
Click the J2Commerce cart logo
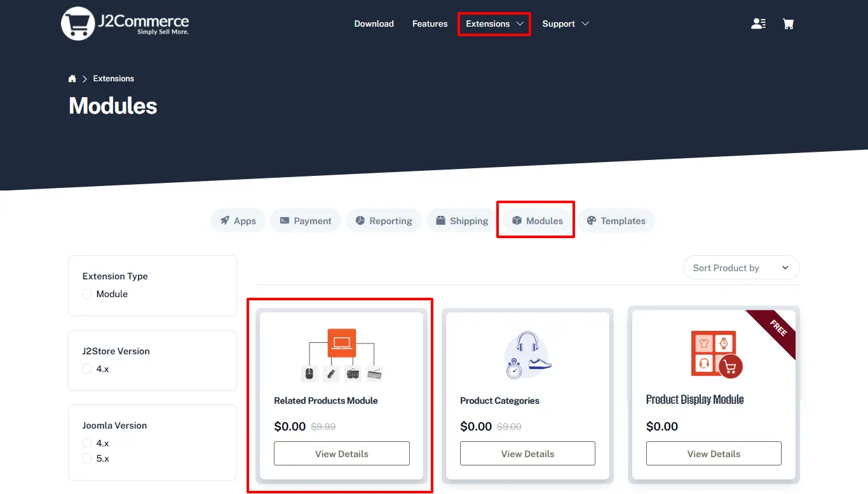[125, 23]
